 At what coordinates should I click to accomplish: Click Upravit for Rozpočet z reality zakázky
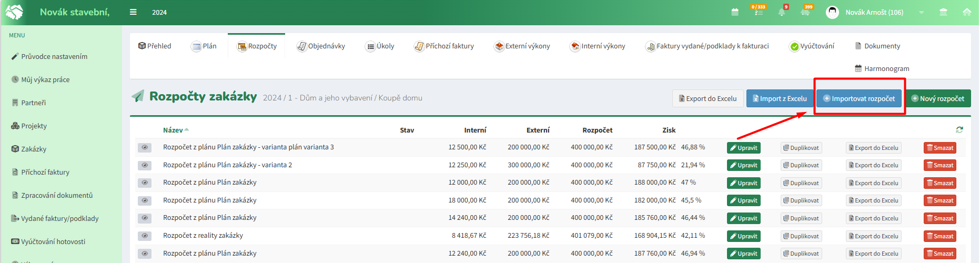[743, 236]
